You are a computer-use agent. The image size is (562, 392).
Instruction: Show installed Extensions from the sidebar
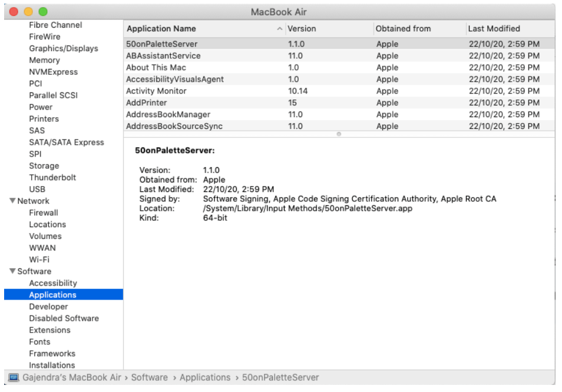[50, 330]
